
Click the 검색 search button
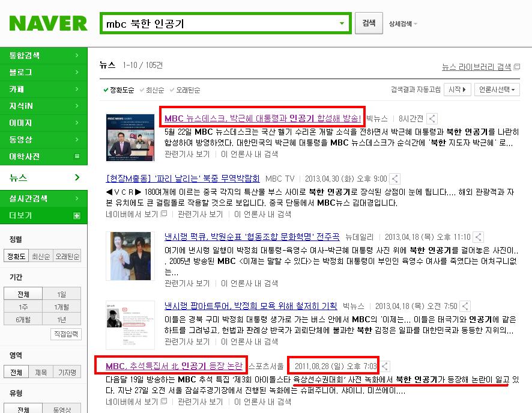pyautogui.click(x=369, y=23)
